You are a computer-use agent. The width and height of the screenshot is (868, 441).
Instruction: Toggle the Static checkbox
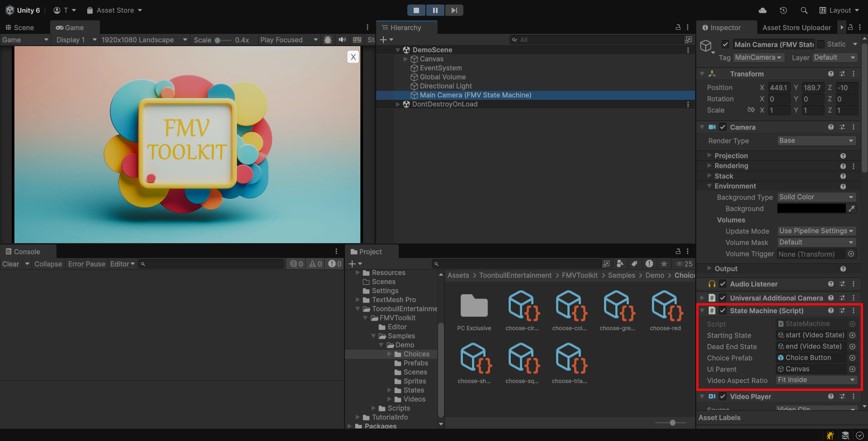tap(821, 44)
